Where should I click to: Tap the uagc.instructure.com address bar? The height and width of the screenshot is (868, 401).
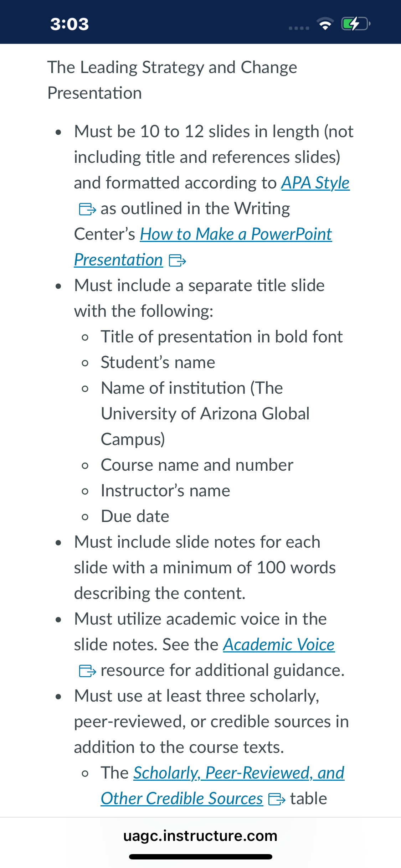coord(200,836)
